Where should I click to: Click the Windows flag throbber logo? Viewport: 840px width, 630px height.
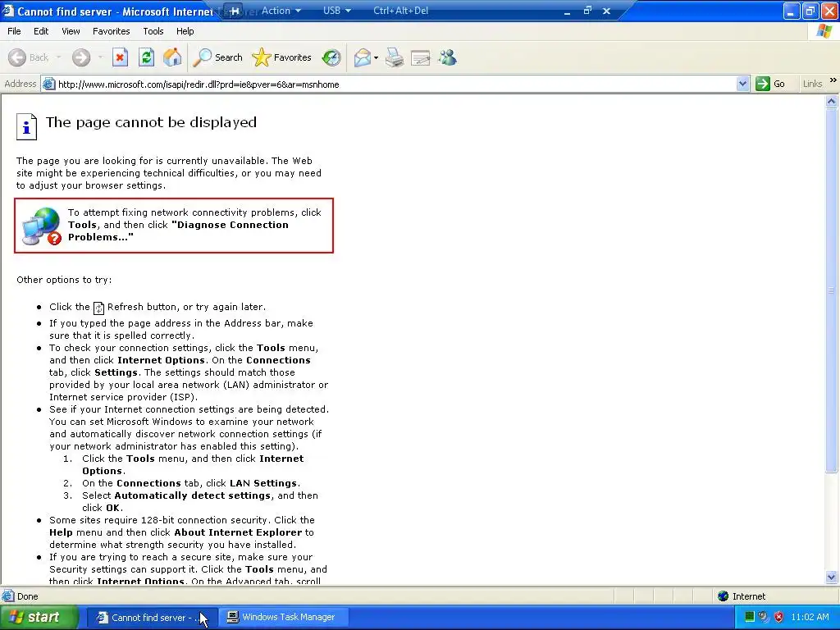(x=824, y=31)
